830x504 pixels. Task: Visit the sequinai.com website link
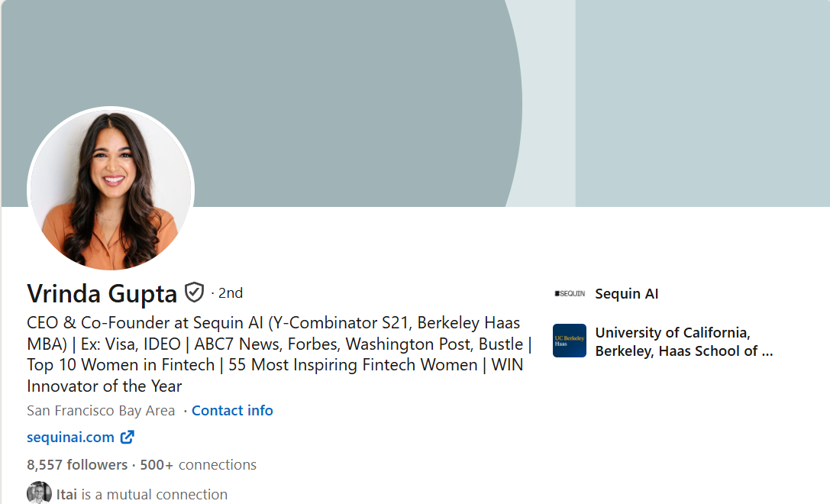pyautogui.click(x=70, y=438)
